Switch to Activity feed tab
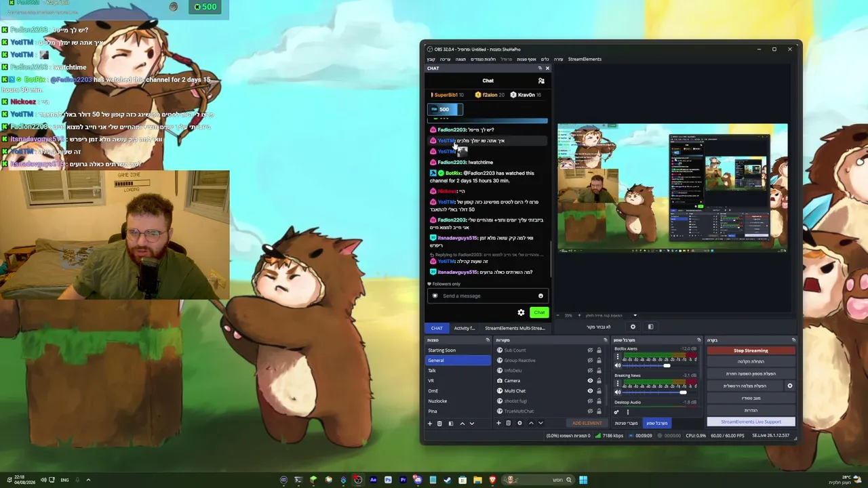Screen dimensions: 868x488 click(x=465, y=328)
